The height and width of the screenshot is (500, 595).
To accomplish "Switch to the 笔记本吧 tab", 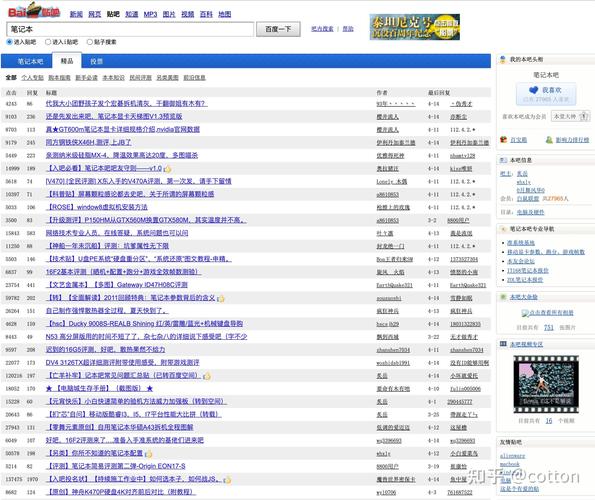I will pos(30,61).
